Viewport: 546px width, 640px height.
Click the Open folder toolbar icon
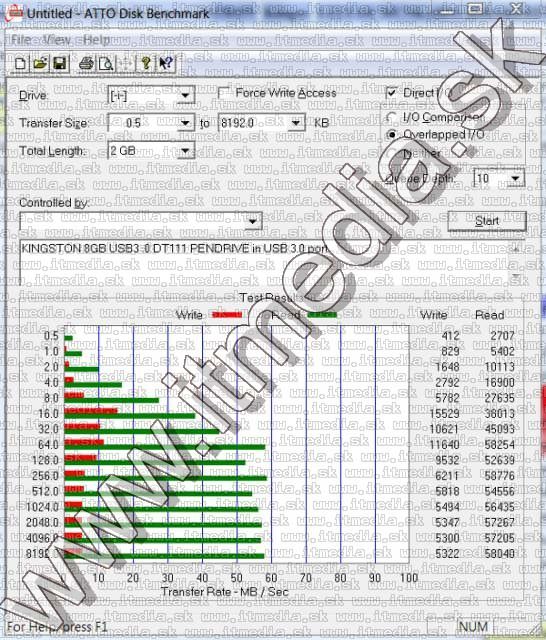[40, 64]
